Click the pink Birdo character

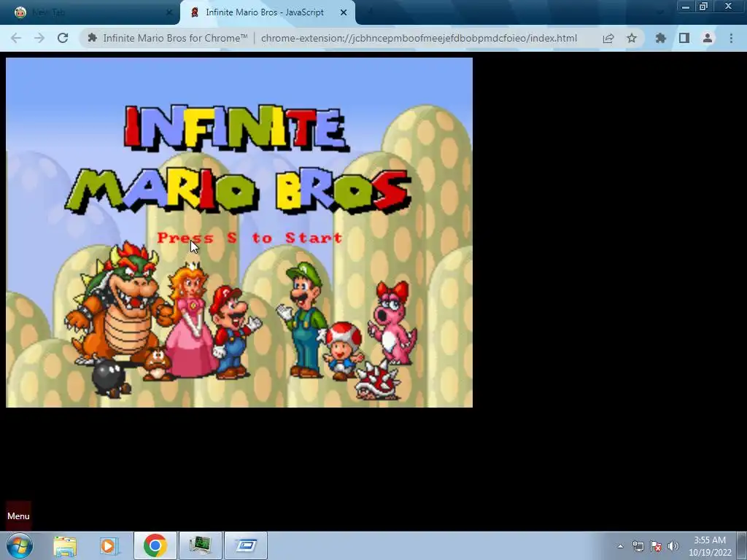click(392, 322)
